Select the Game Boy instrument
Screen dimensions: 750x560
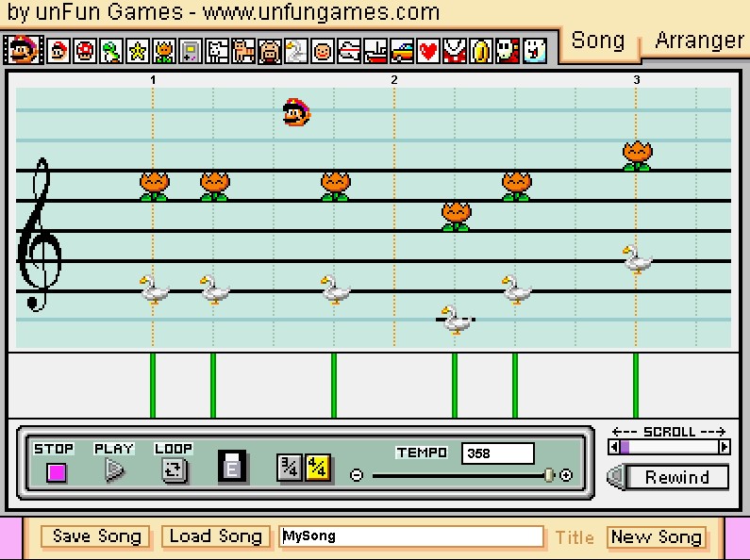tap(191, 51)
